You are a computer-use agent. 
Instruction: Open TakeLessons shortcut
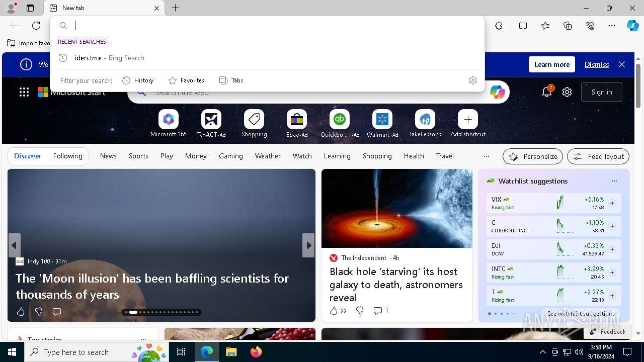click(x=425, y=124)
